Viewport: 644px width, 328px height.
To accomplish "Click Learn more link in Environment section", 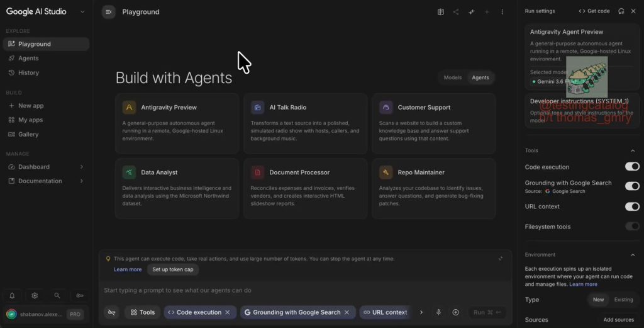I will point(583,284).
